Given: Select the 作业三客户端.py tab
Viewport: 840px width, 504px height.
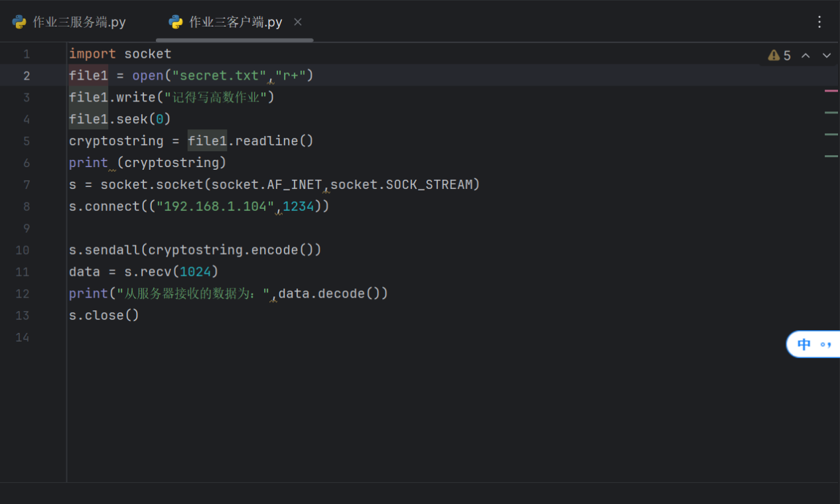Looking at the screenshot, I should click(x=236, y=22).
